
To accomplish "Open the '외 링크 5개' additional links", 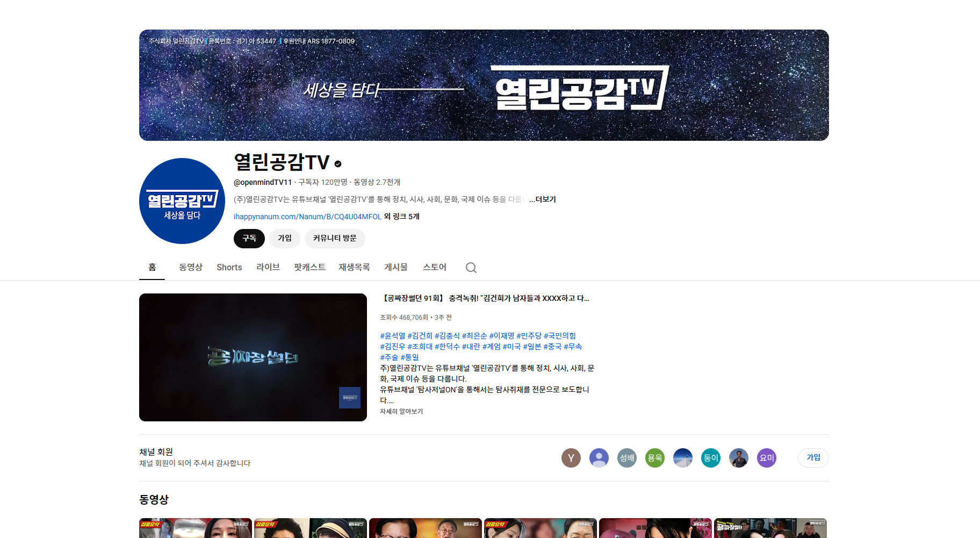I will tap(401, 217).
